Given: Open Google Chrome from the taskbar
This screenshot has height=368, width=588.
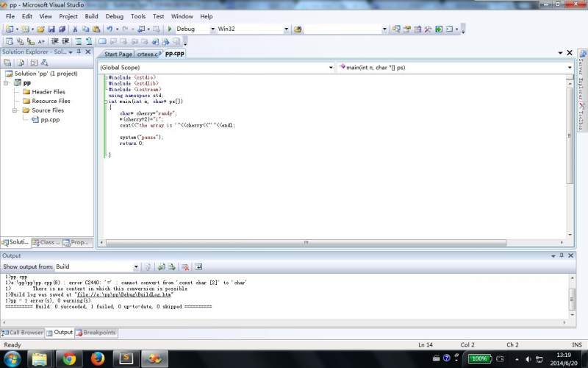Looking at the screenshot, I should tap(69, 358).
